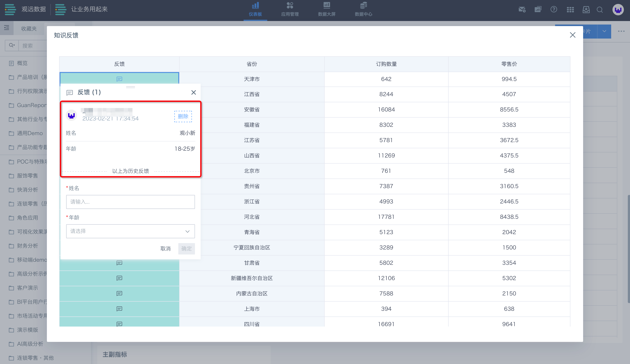630x364 pixels.
Task: Collapse the left sidebar menu icon
Action: click(7, 28)
